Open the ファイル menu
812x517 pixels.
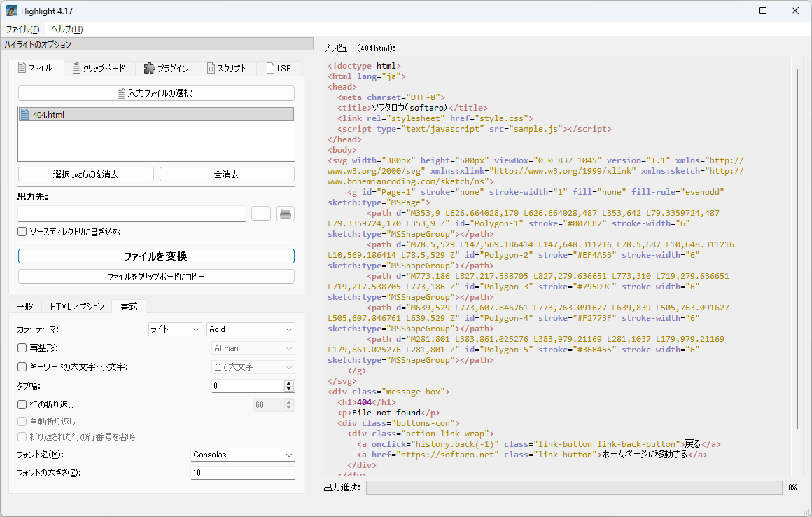(22, 29)
